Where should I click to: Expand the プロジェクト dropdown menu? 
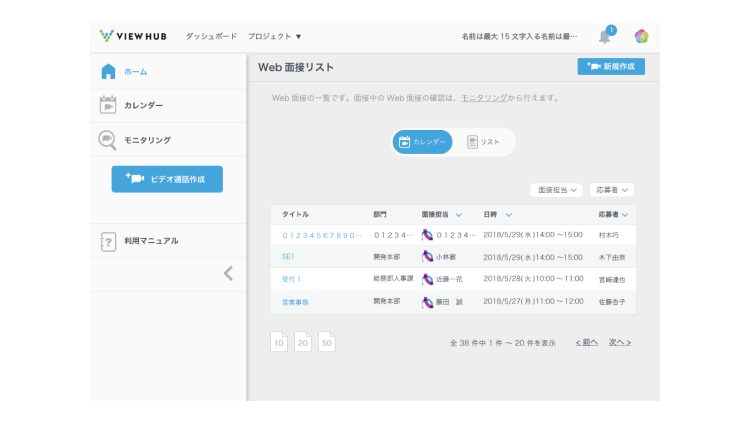[x=274, y=36]
